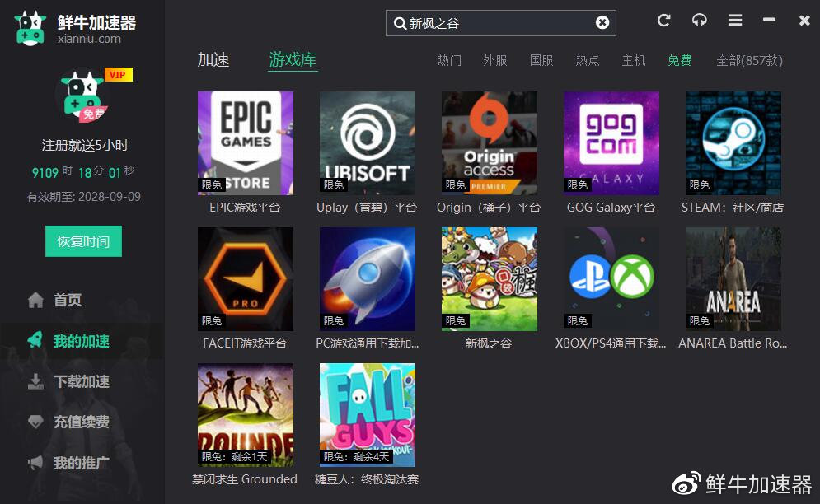Focus the search field containing 新枫之谷
Viewport: 820px width, 504px height.
click(500, 23)
